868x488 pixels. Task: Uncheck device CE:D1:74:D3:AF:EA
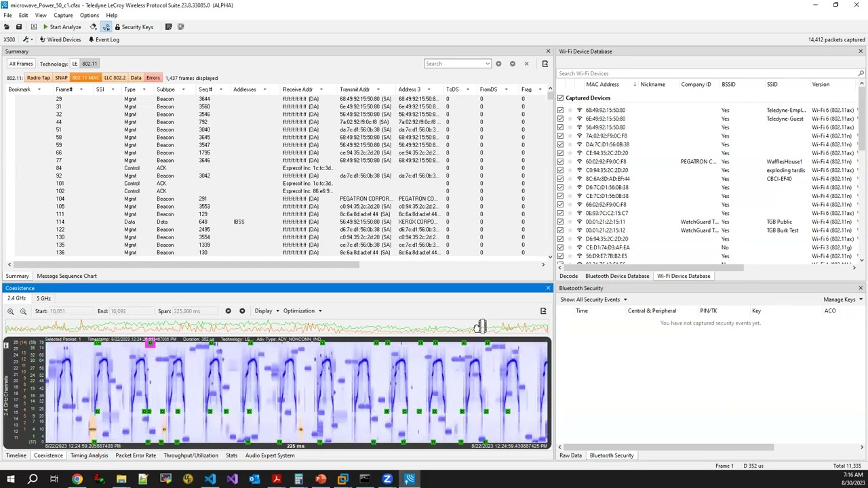tap(560, 247)
